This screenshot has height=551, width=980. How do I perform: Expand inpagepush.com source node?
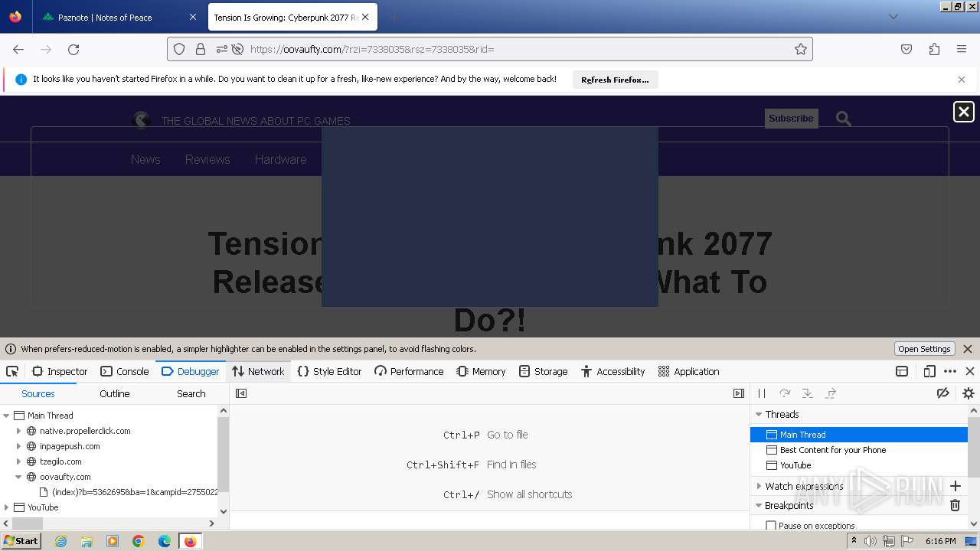18,446
